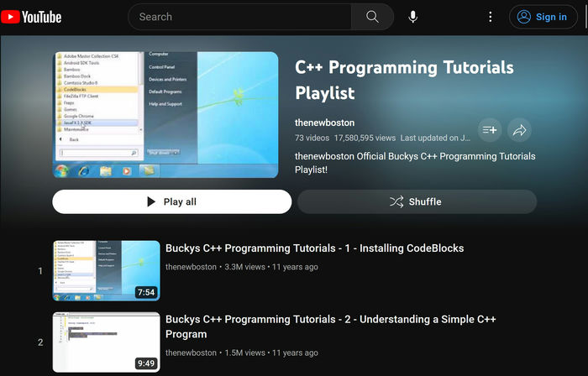588x376 pixels.
Task: Click the 1.5M views text
Action: pos(244,352)
